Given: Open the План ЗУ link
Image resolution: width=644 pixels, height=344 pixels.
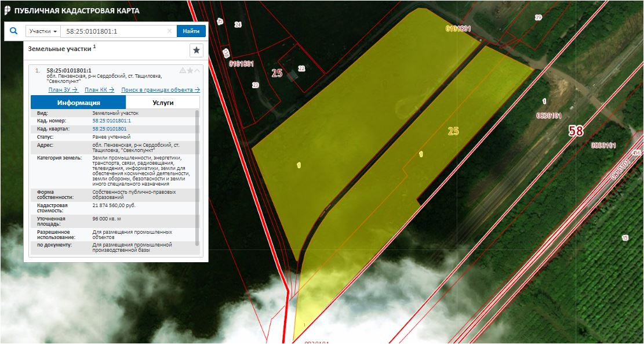Looking at the screenshot, I should 63,90.
